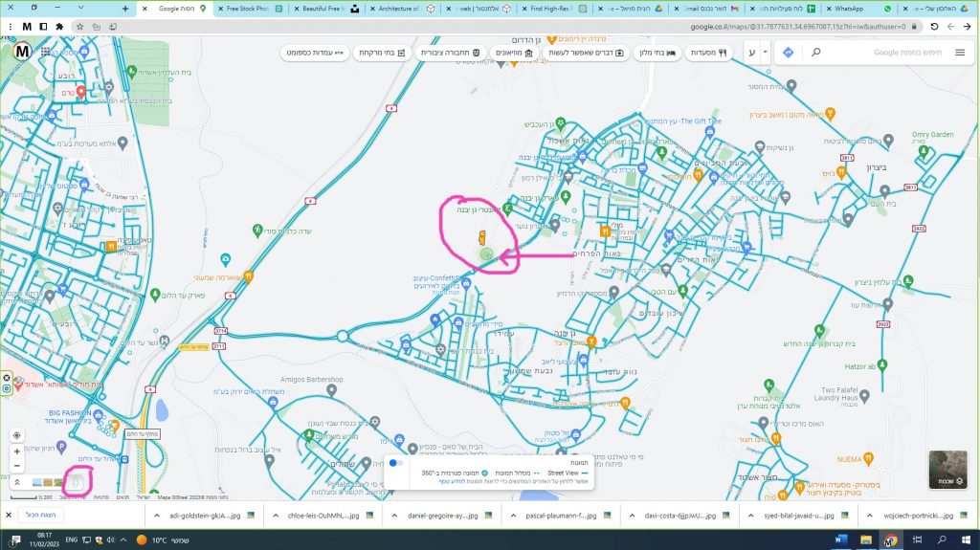
Task: Zoom in with the plus button
Action: pos(17,451)
